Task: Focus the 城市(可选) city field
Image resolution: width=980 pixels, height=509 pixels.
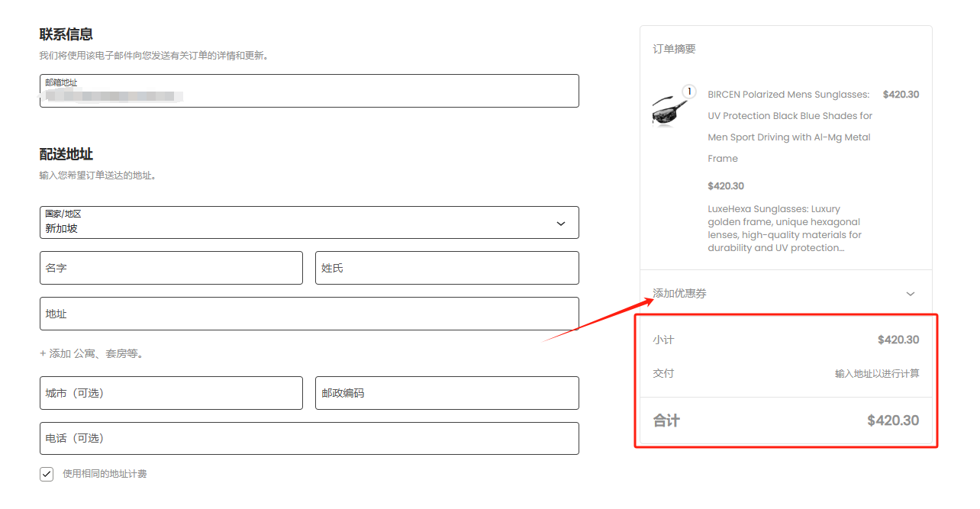Action: coord(171,393)
